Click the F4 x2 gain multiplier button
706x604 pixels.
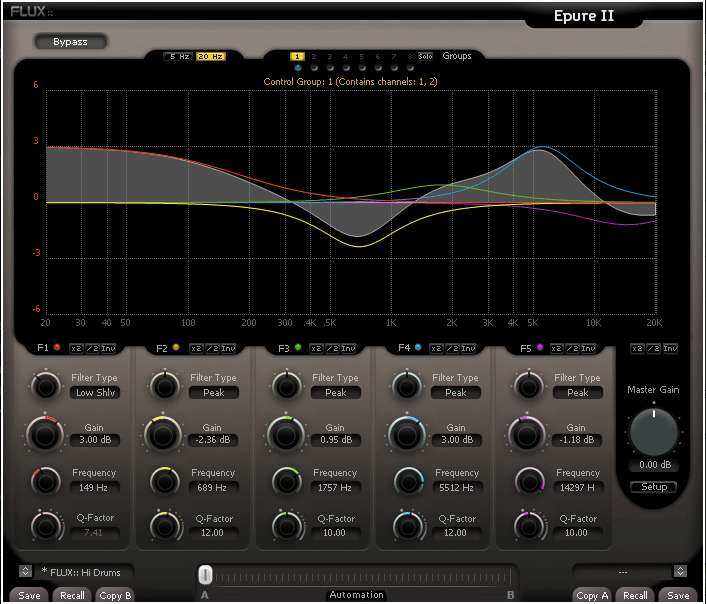pyautogui.click(x=435, y=348)
